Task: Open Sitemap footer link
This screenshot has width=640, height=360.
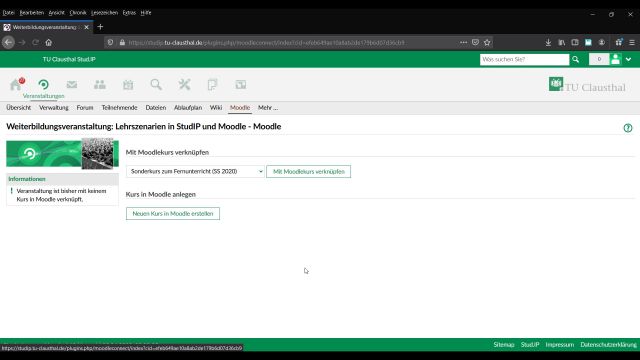Action: (x=504, y=345)
